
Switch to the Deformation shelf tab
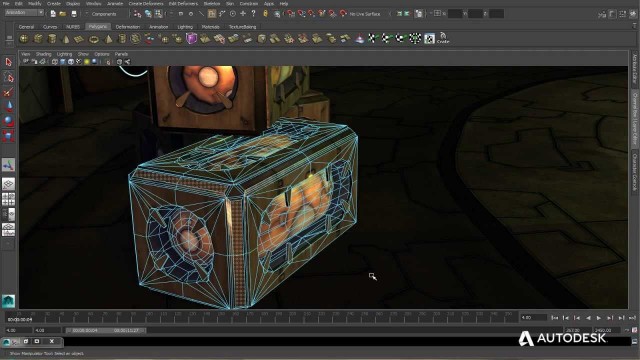coord(128,27)
